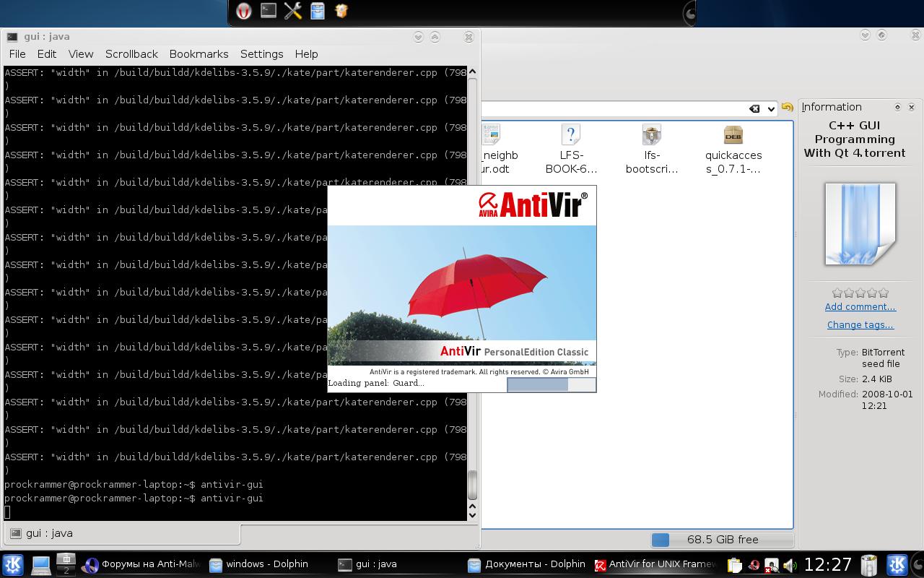Screen dimensions: 924x578
Task: Click the 68.5 GiB free disk space bar
Action: point(722,540)
